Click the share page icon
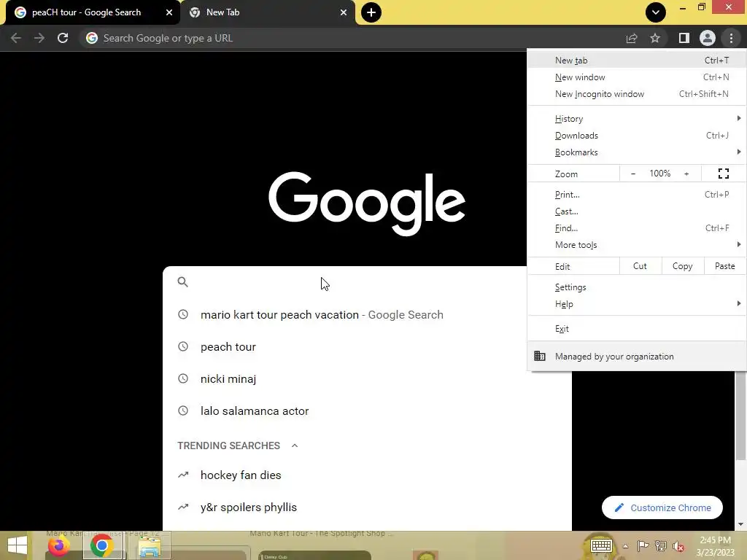The image size is (747, 560). 632,38
